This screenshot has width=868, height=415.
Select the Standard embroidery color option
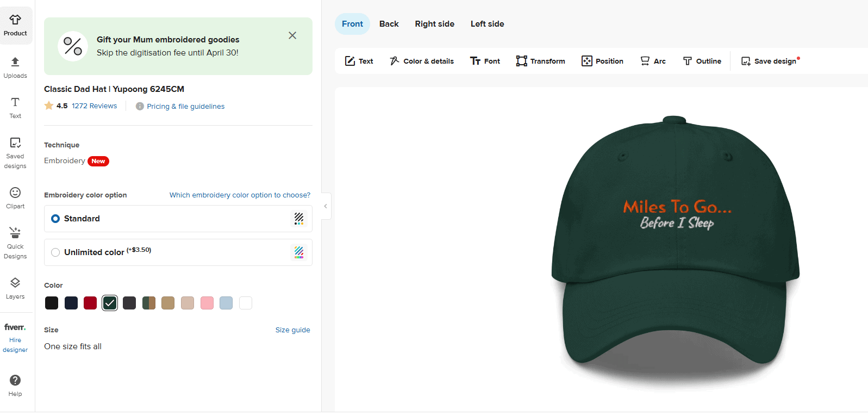pos(55,219)
